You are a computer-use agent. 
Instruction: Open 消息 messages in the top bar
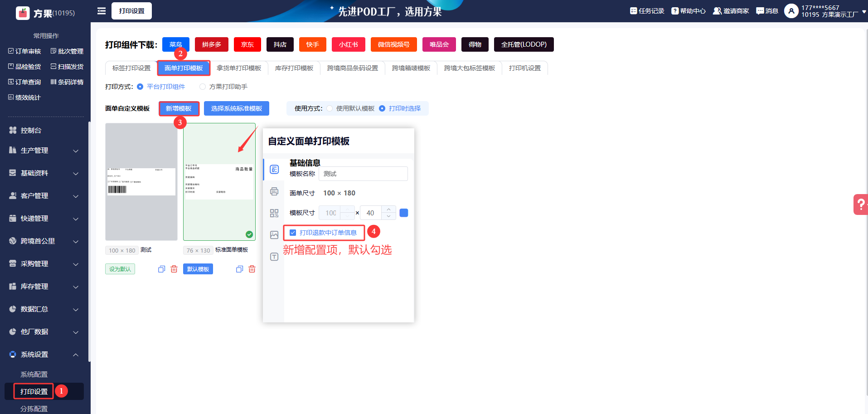coord(767,11)
